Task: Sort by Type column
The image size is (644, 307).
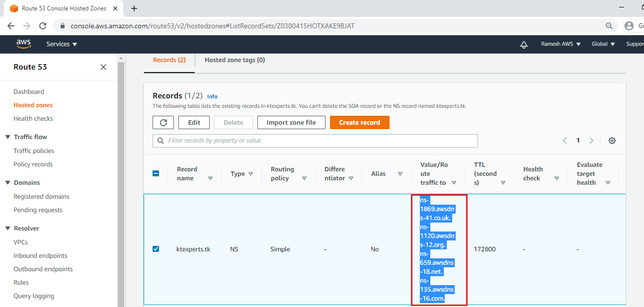Action: 250,174
